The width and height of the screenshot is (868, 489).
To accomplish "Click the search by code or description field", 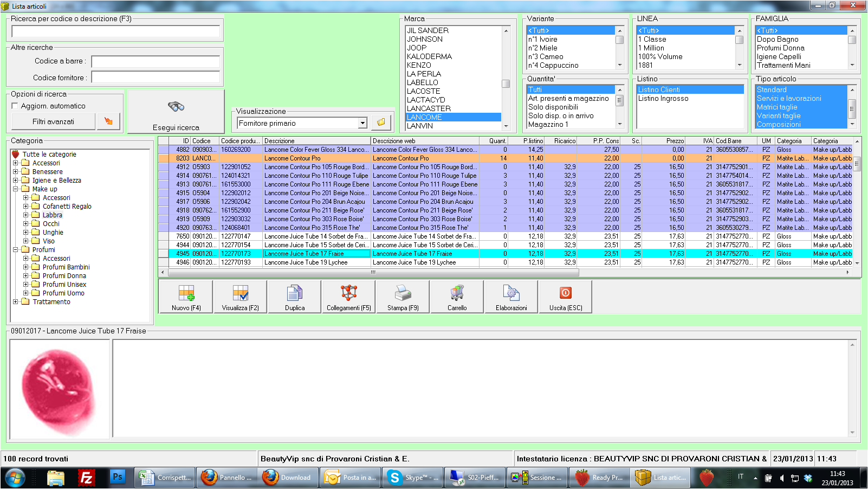I will click(115, 31).
